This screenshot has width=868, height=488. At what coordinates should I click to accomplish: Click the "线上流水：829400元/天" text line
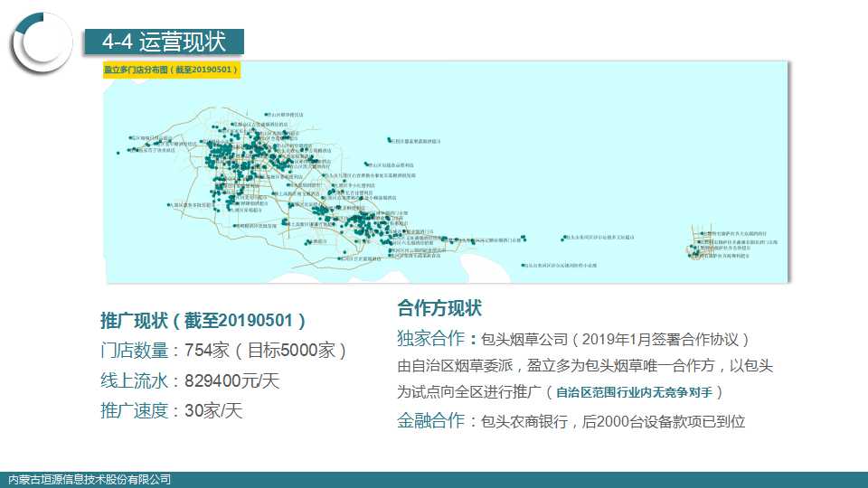coord(190,380)
